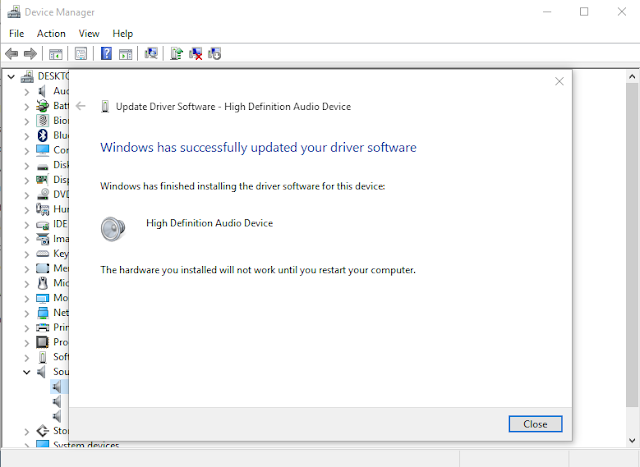This screenshot has width=640, height=467.
Task: Expand the Keyboards category chevron
Action: [27, 254]
